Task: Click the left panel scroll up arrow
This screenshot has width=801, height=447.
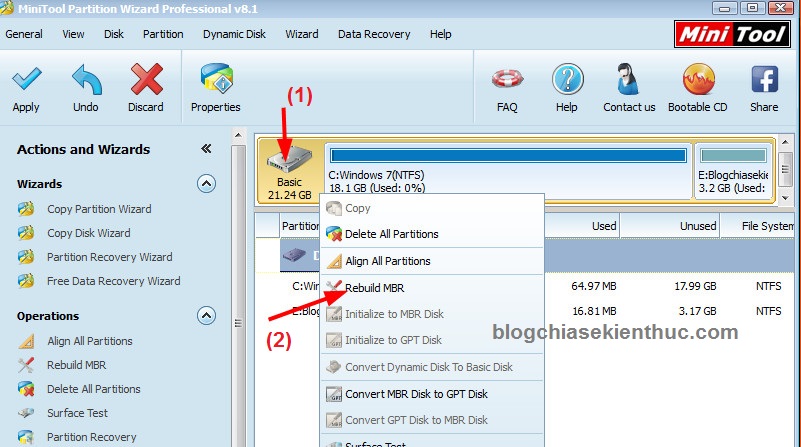Action: click(238, 135)
